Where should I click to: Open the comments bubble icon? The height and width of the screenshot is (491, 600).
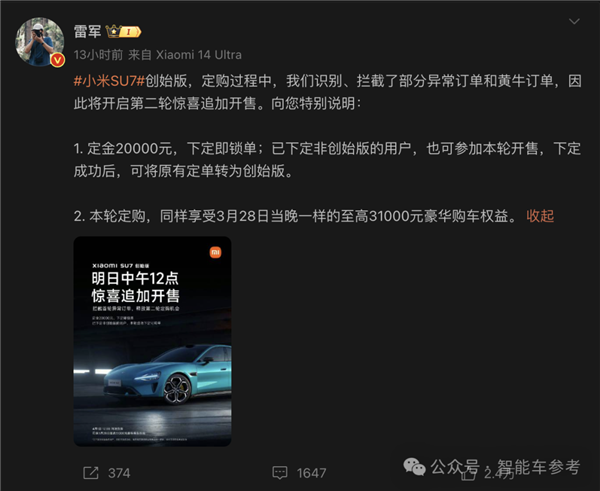280,473
